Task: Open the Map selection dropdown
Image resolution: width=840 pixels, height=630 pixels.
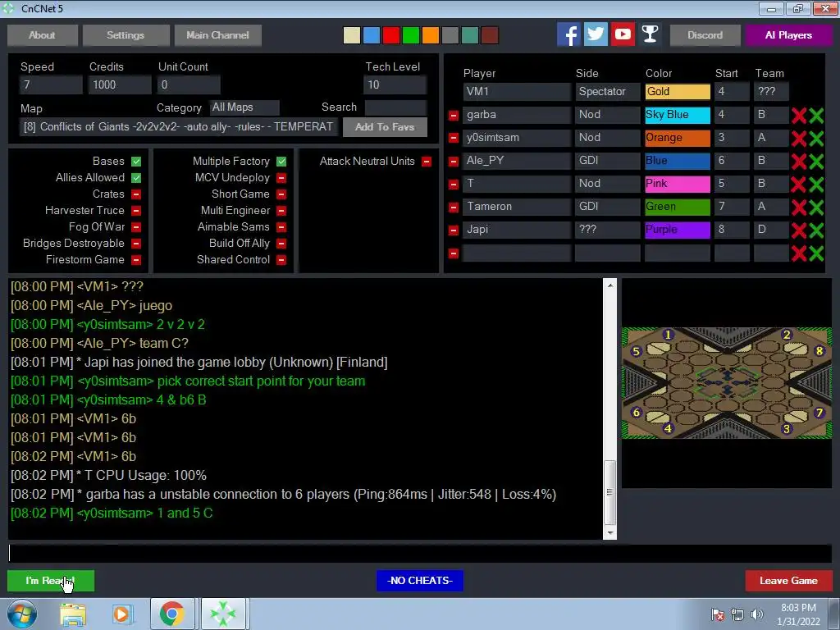Action: point(178,127)
